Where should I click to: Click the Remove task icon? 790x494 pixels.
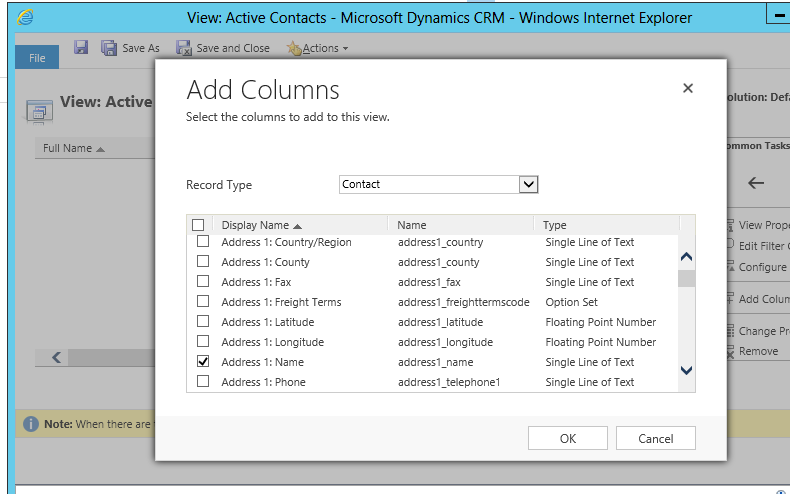point(731,351)
